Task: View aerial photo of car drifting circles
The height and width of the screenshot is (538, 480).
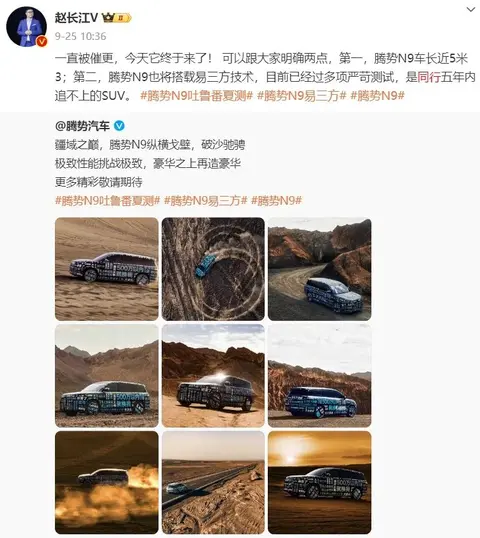Action: click(213, 269)
